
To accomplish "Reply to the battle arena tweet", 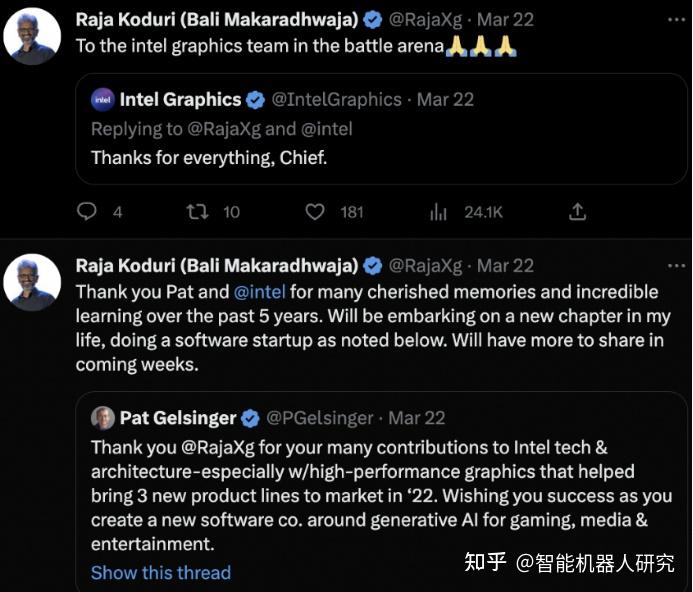I will 87,211.
